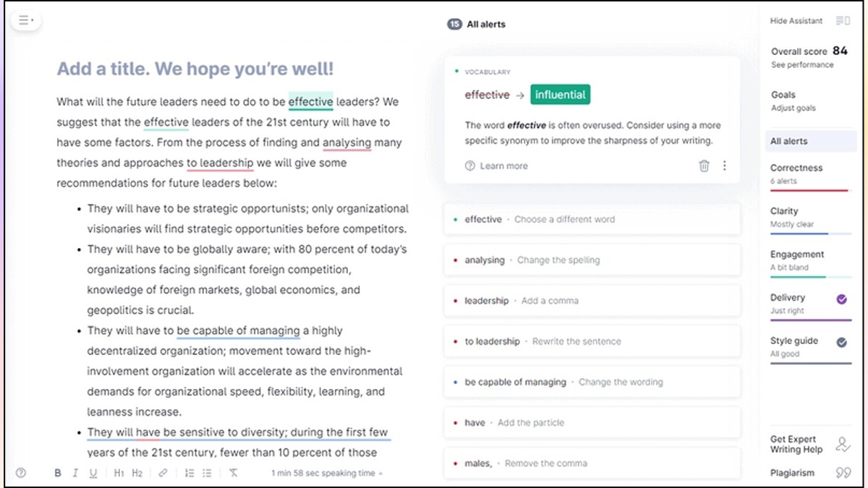Click the help question mark icon
This screenshot has height=488, width=868.
[21, 473]
